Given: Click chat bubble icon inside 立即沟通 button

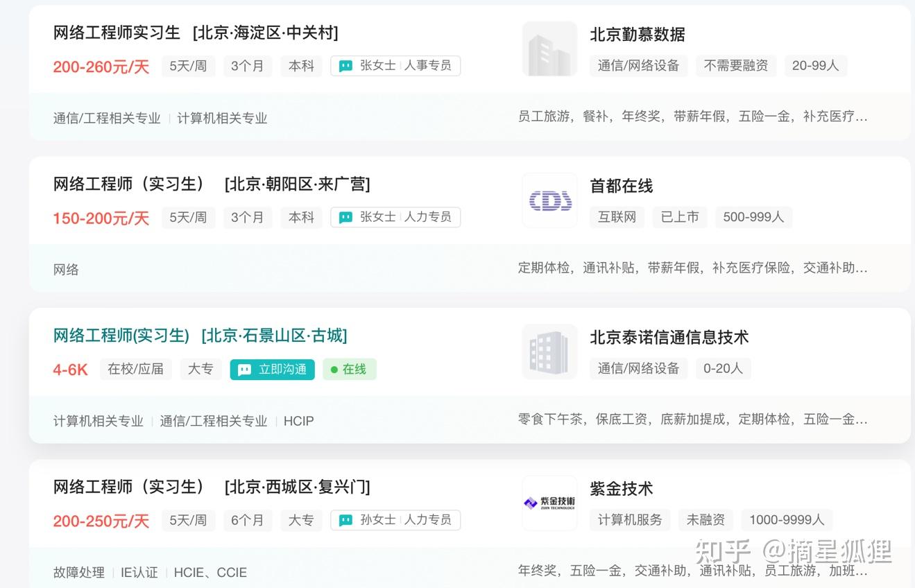Looking at the screenshot, I should [x=245, y=370].
